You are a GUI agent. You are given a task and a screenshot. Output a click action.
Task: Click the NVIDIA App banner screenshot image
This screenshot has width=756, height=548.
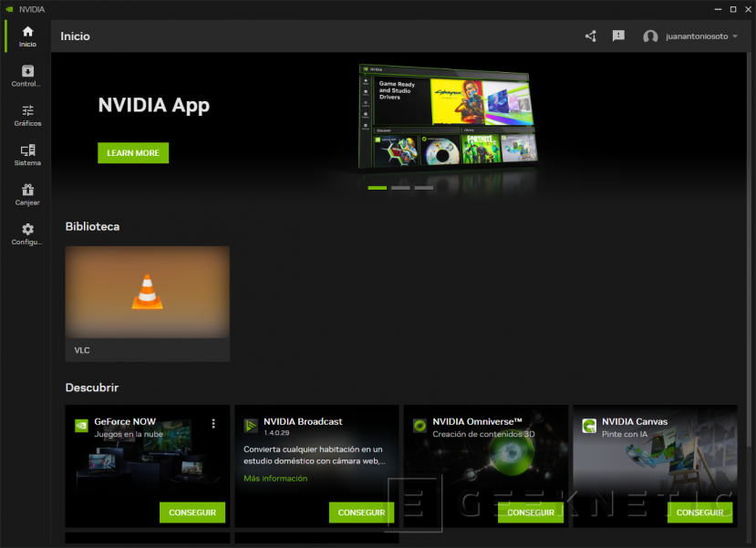449,117
